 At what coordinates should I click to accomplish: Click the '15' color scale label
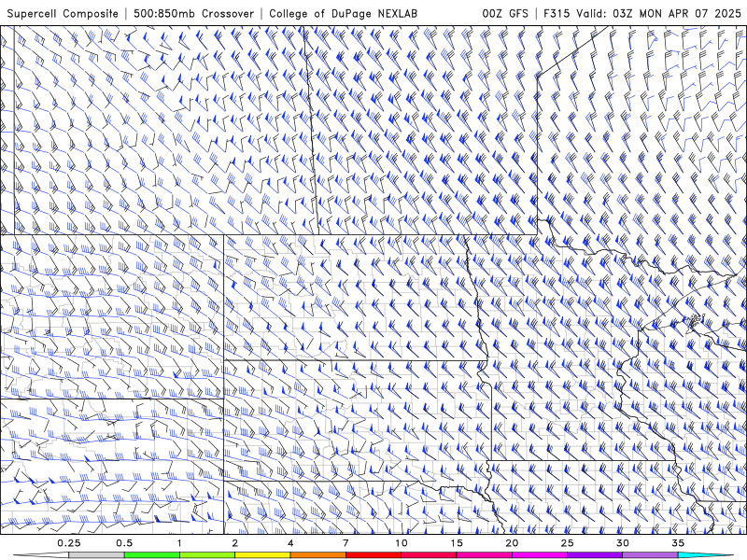[457, 543]
